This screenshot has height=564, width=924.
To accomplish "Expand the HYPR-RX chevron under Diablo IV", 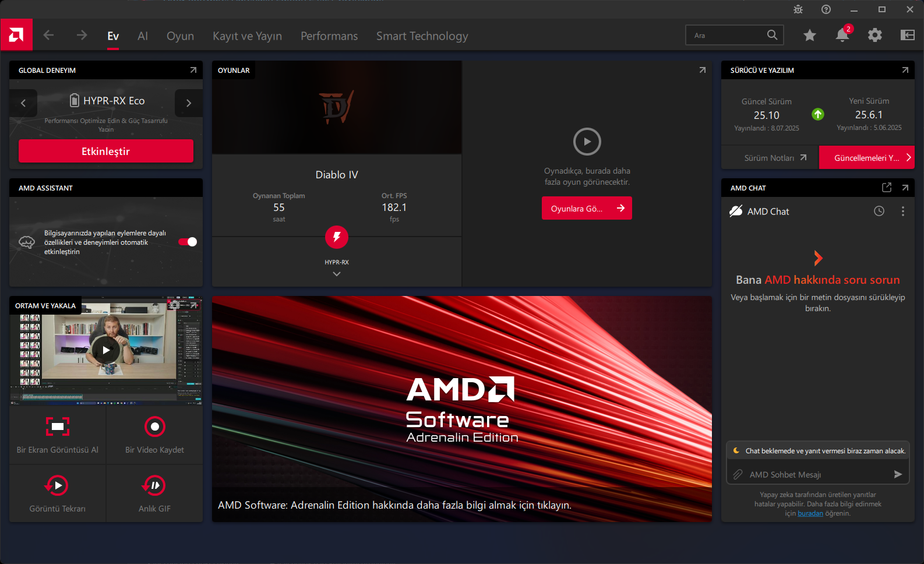I will [337, 274].
